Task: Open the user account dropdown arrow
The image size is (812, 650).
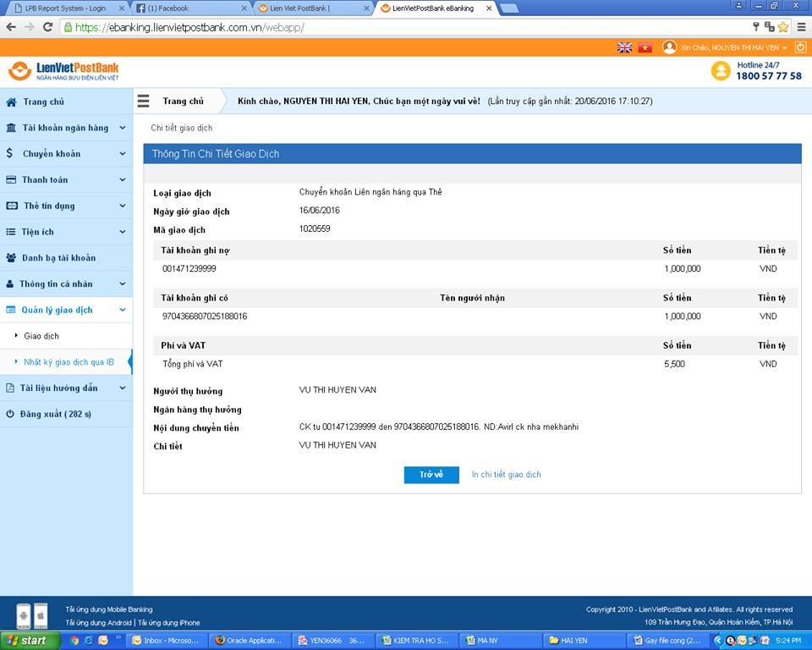Action: (x=785, y=48)
